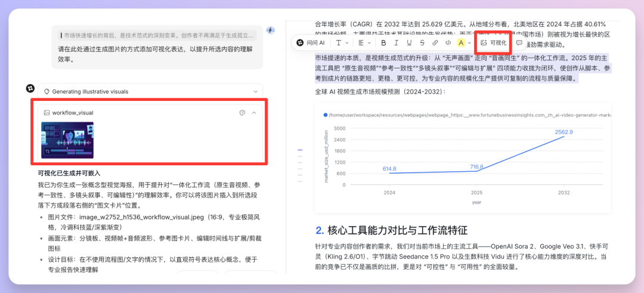Click the palette icon on workflow_visual card

click(242, 112)
